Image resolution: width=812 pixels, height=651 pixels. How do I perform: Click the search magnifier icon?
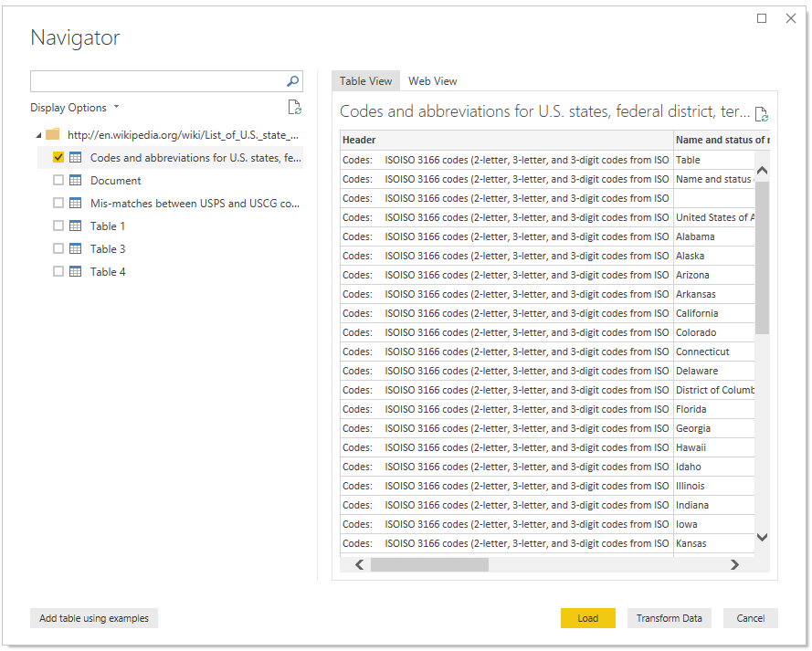[293, 81]
